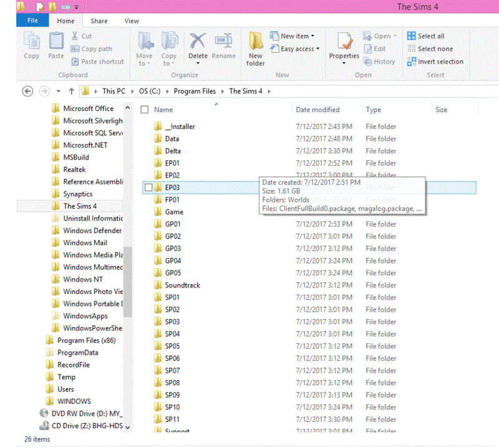Sort files by the Name column
The width and height of the screenshot is (499, 448).
tap(163, 110)
